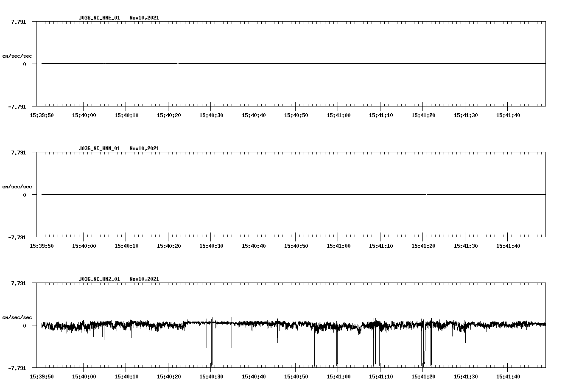This screenshot has width=576, height=392.
Task: Click the cm/sec/sec unit label on HNN chart
Action: [x=17, y=187]
